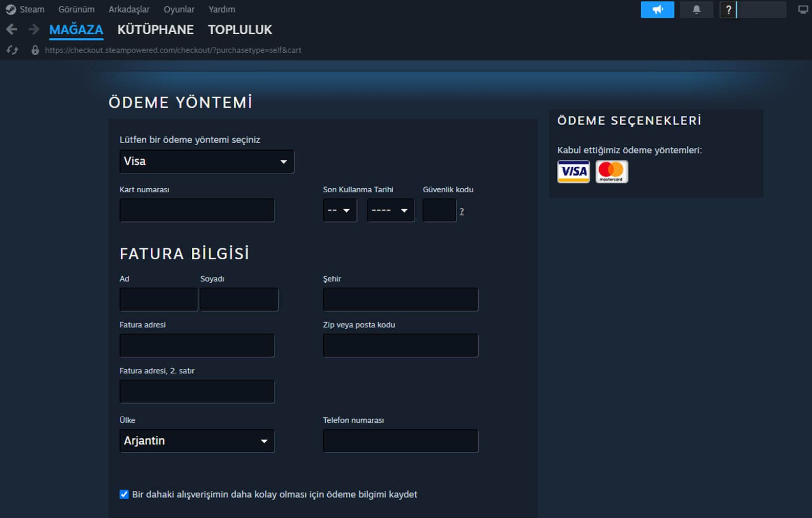This screenshot has height=518, width=812.
Task: Click the monitor Big Picture icon
Action: click(x=803, y=10)
